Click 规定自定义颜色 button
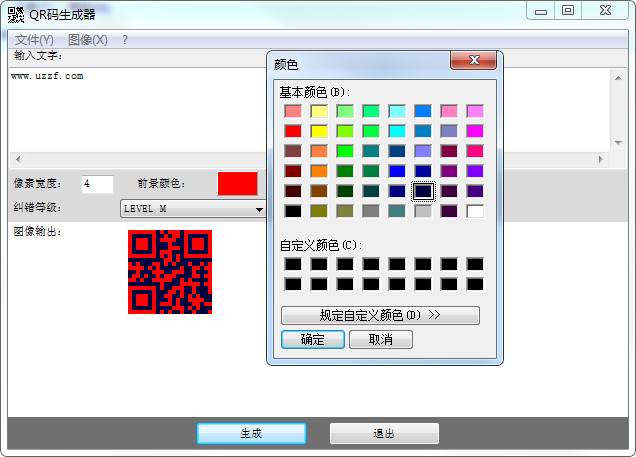This screenshot has height=457, width=636. (x=380, y=315)
